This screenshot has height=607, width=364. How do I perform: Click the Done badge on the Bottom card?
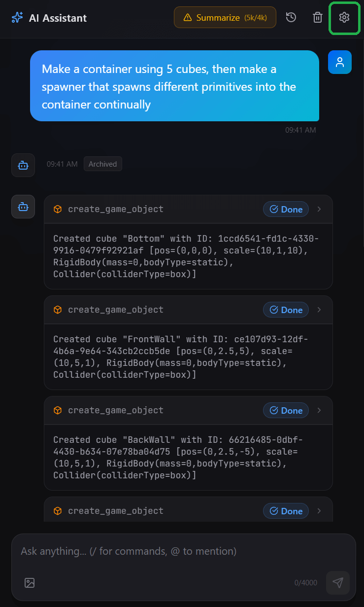tap(286, 209)
